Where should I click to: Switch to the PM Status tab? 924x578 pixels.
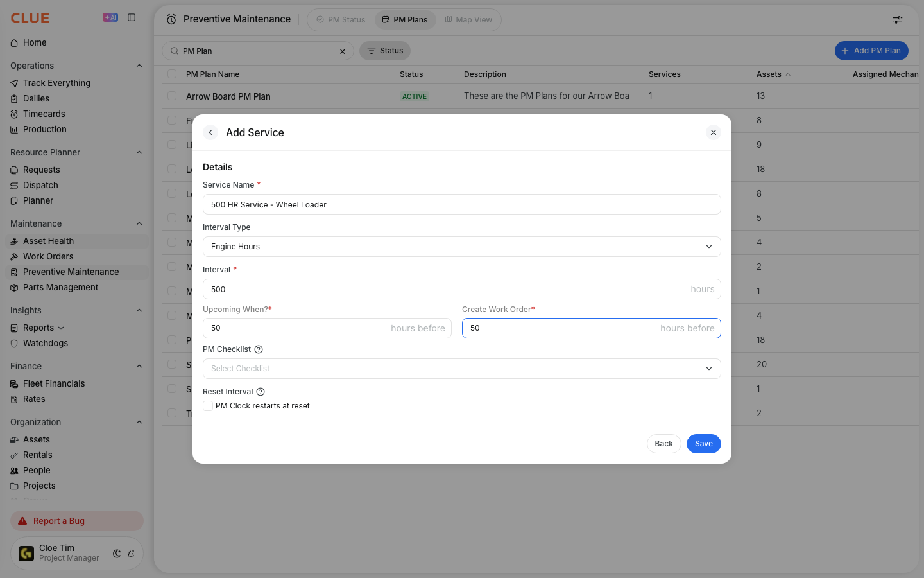(341, 20)
